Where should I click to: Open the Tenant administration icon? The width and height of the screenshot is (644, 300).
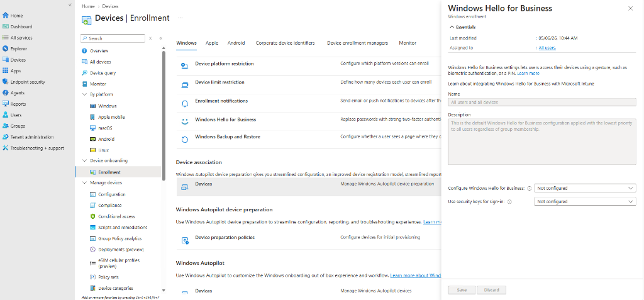coord(5,137)
